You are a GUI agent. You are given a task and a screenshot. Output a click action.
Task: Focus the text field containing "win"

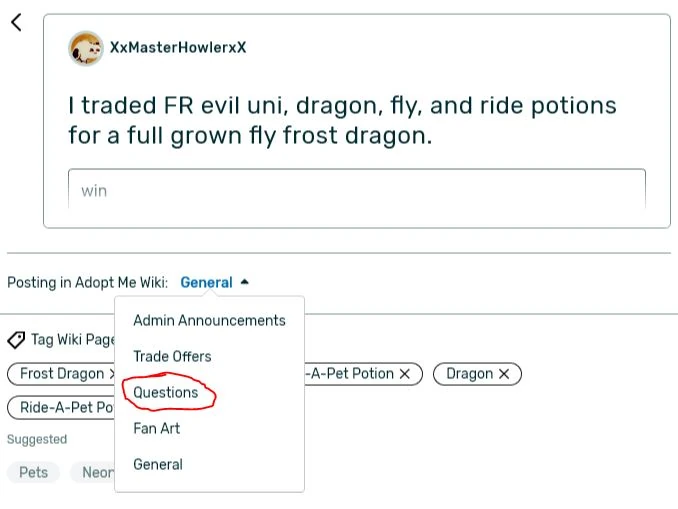(356, 190)
